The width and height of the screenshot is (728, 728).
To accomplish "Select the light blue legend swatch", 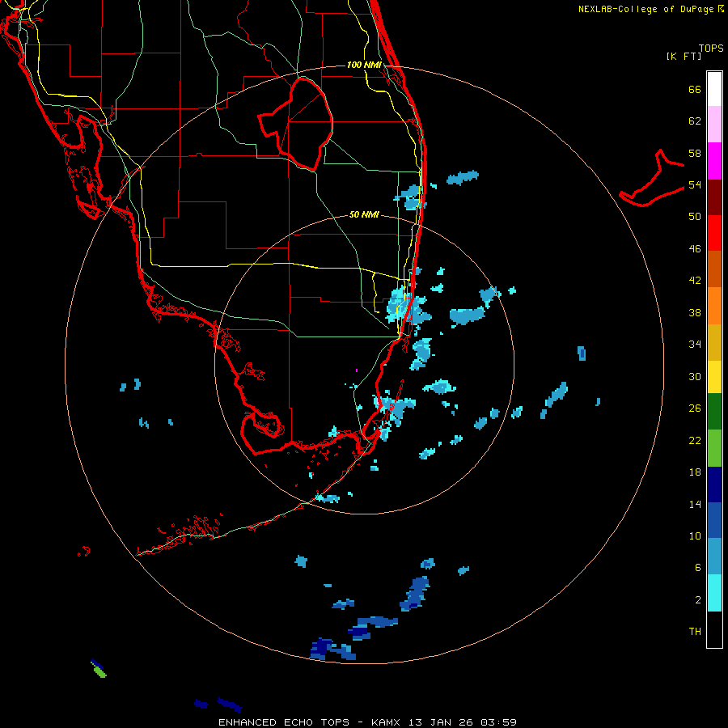I will tap(714, 557).
